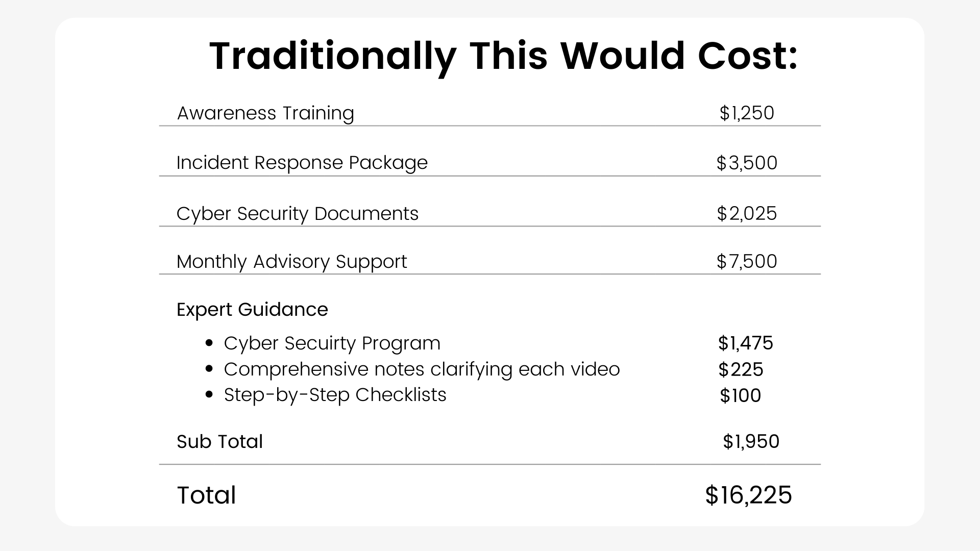Viewport: 980px width, 551px height.
Task: Click the 'Traditionally This Would Cost:' heading
Action: click(503, 57)
